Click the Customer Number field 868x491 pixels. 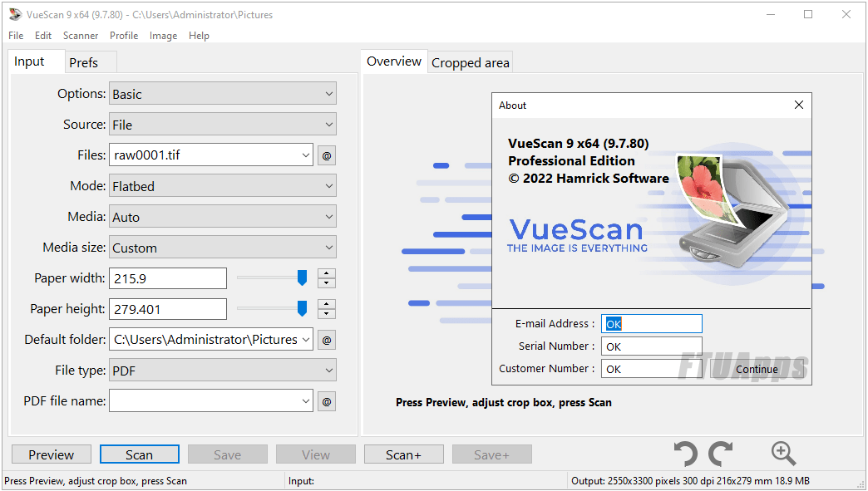tap(652, 369)
